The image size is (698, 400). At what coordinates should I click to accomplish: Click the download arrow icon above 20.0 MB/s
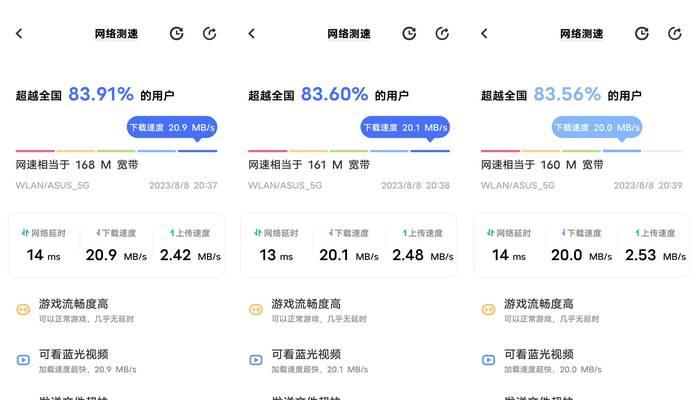[564, 233]
